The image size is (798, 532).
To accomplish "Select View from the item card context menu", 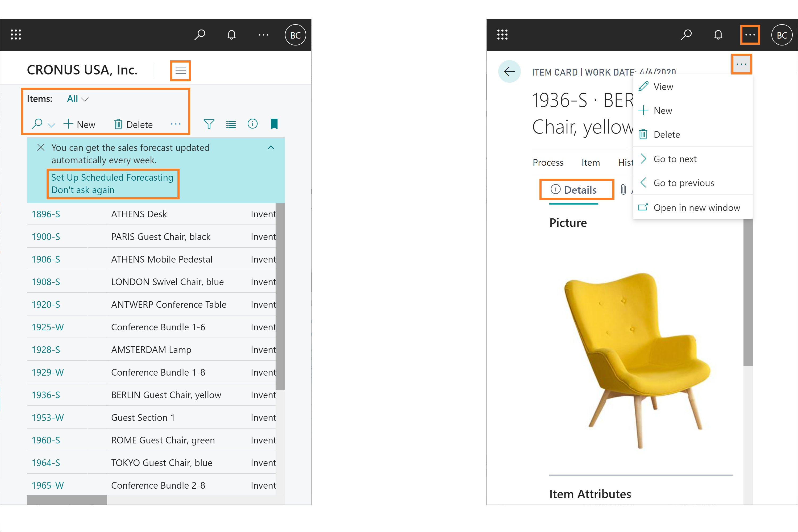I will [663, 86].
